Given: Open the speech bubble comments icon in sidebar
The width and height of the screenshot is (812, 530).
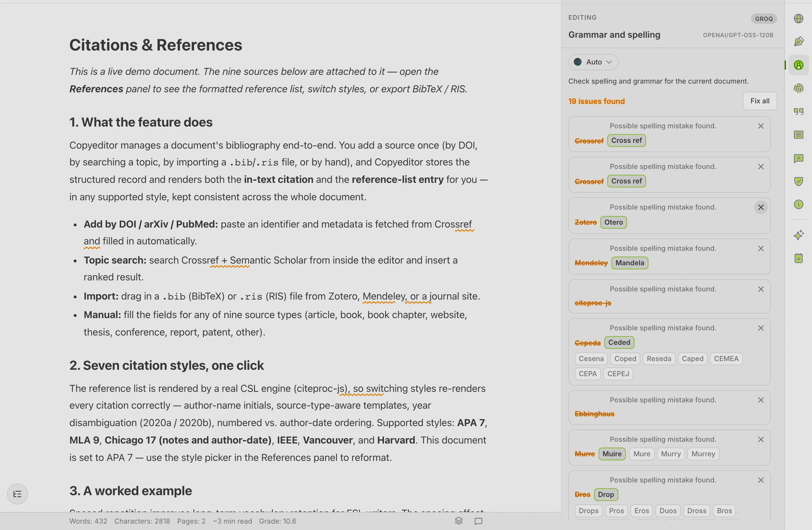Looking at the screenshot, I should [798, 158].
